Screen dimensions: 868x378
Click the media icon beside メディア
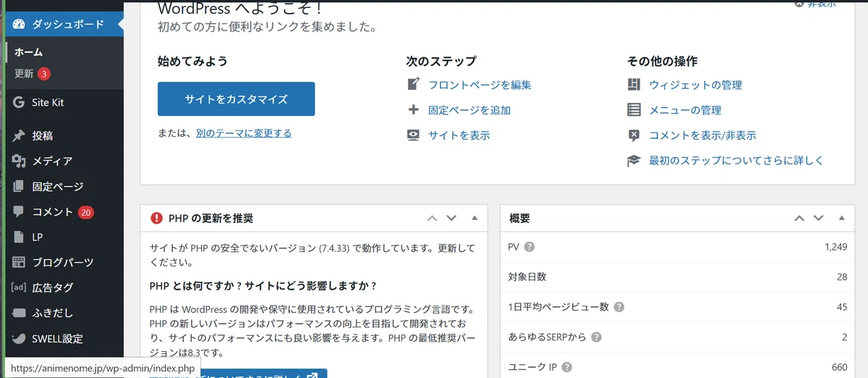click(x=19, y=161)
